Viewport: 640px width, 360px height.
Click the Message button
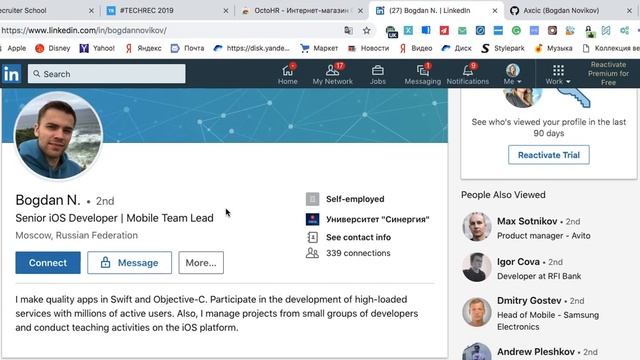tap(129, 262)
